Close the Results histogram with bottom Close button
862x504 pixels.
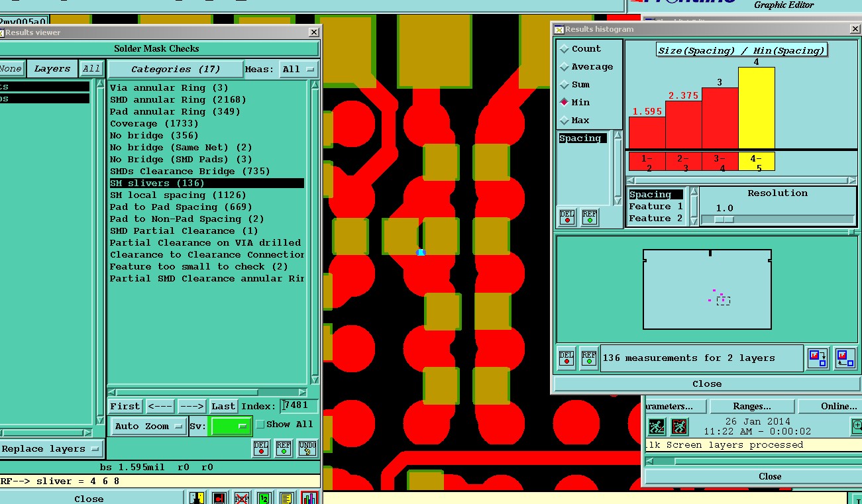[706, 384]
